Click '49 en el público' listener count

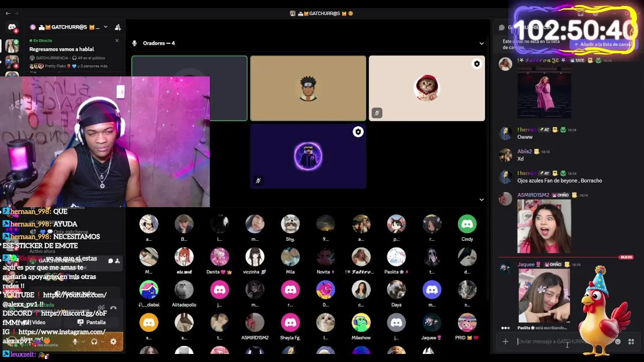point(89,58)
